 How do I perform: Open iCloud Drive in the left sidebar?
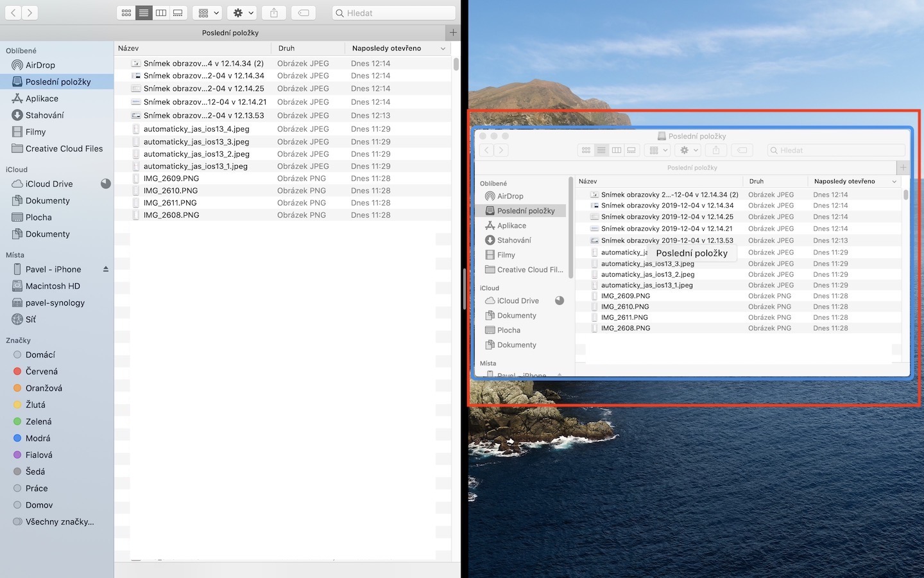coord(49,184)
